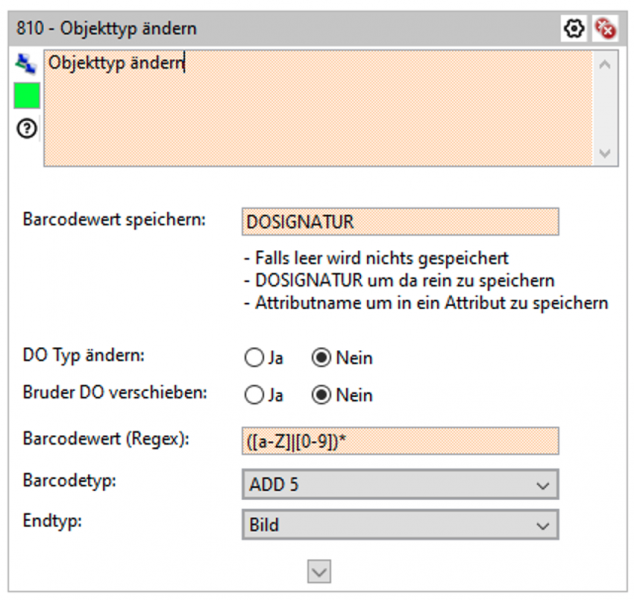Select Nein for DO Typ ändern
This screenshot has width=634, height=600.
point(321,358)
